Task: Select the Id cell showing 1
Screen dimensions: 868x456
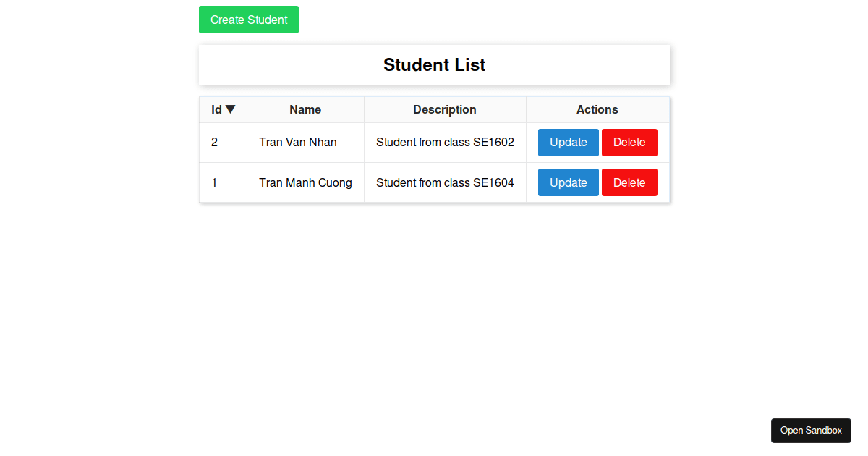Action: pos(224,182)
